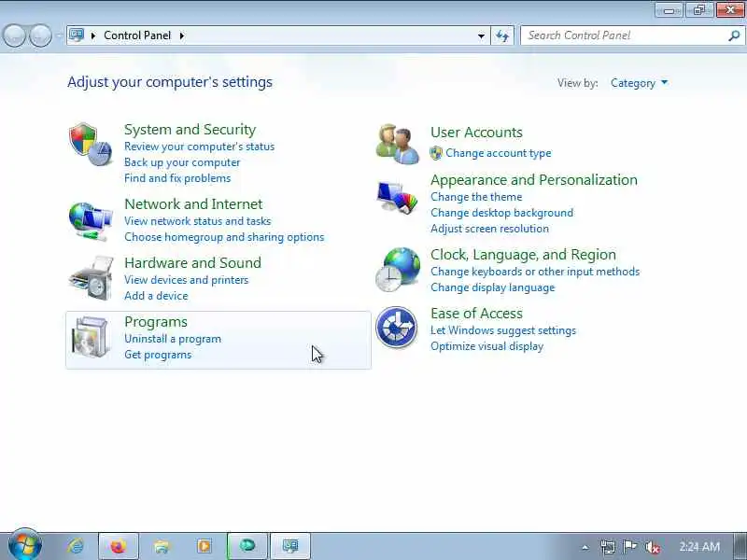
Task: Click the network tray icon
Action: pyautogui.click(x=608, y=547)
